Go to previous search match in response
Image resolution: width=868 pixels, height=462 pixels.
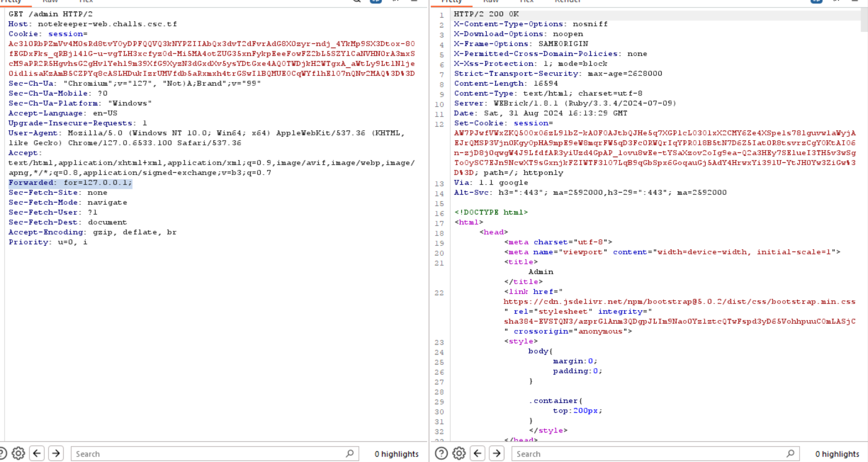click(x=478, y=454)
